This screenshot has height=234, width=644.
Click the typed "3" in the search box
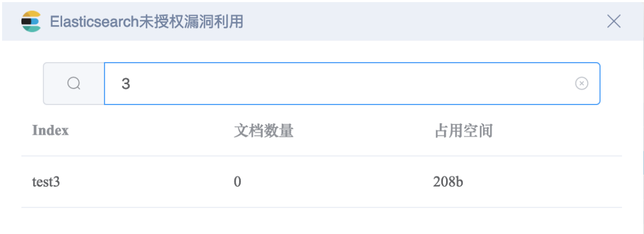point(125,84)
